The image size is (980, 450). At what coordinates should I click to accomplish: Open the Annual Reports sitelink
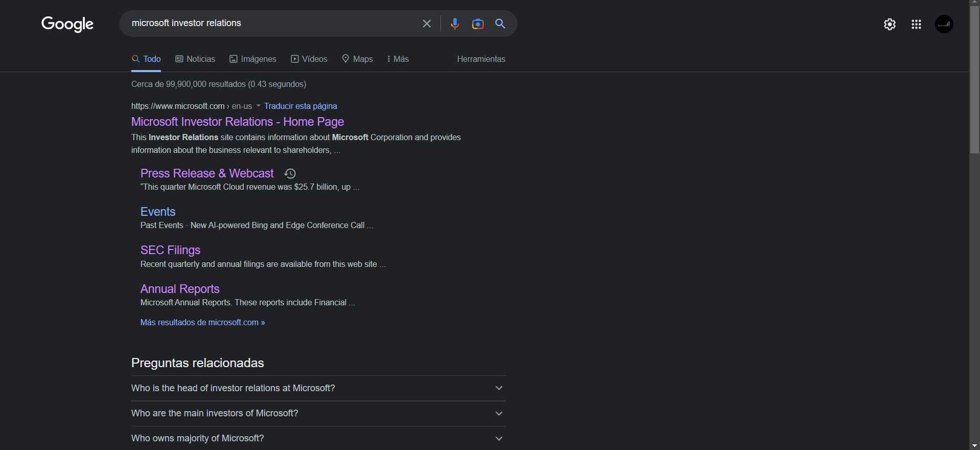click(180, 289)
